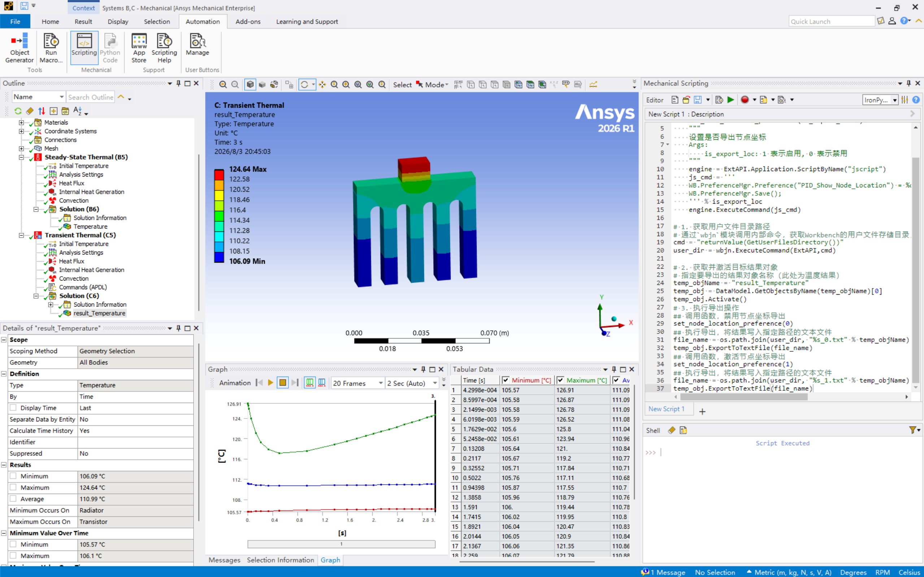Expand the Coordinate Systems node

pyautogui.click(x=21, y=131)
